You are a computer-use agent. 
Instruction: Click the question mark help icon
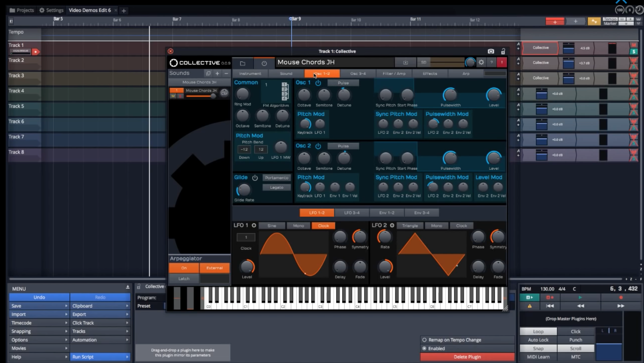click(491, 62)
